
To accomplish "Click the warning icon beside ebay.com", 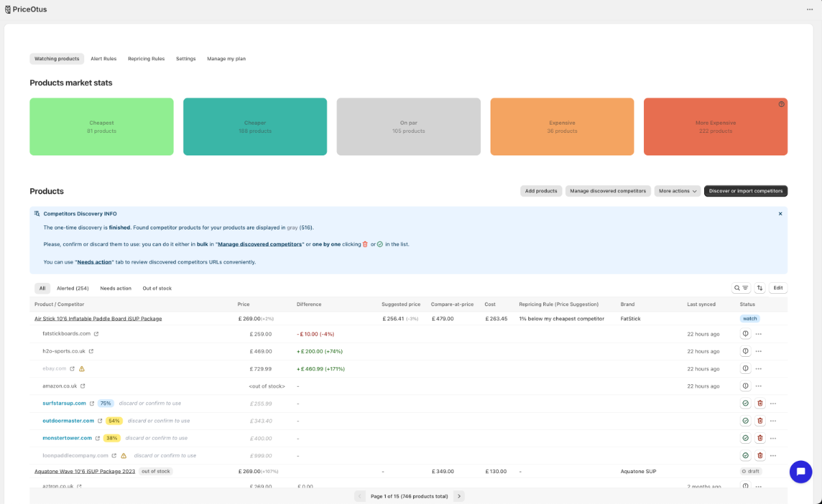I will click(82, 368).
